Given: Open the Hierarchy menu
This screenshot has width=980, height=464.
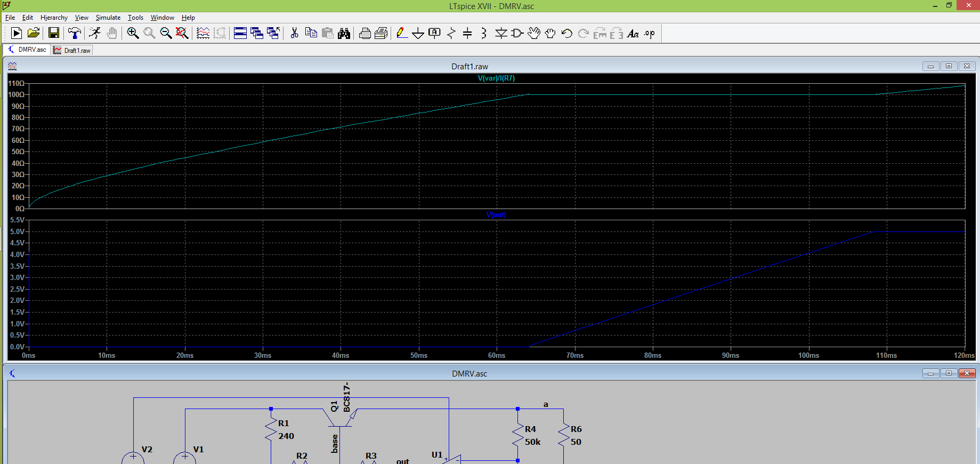Looking at the screenshot, I should (x=54, y=18).
